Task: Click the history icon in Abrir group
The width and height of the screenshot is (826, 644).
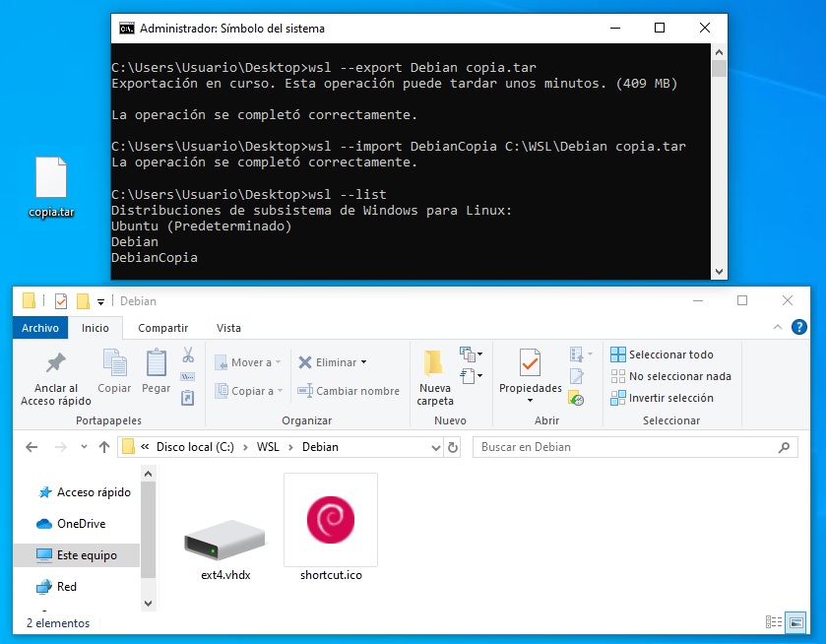Action: pyautogui.click(x=576, y=399)
